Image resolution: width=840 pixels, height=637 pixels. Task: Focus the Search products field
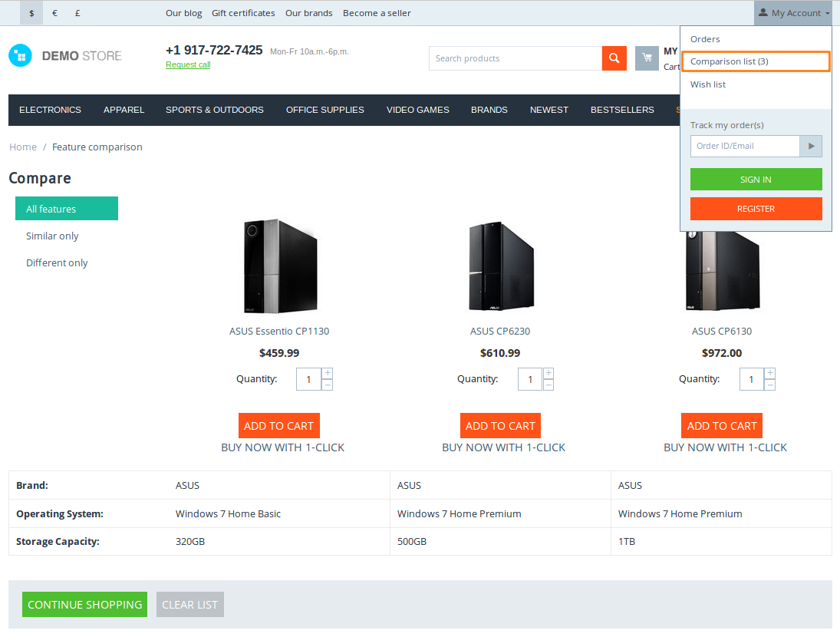point(516,58)
